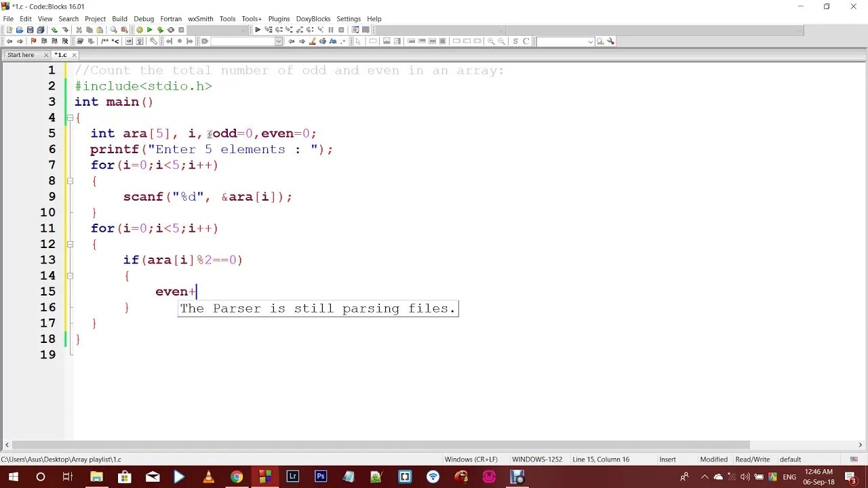Click the zoom out magnifier icon
The image size is (868, 488).
(x=502, y=41)
